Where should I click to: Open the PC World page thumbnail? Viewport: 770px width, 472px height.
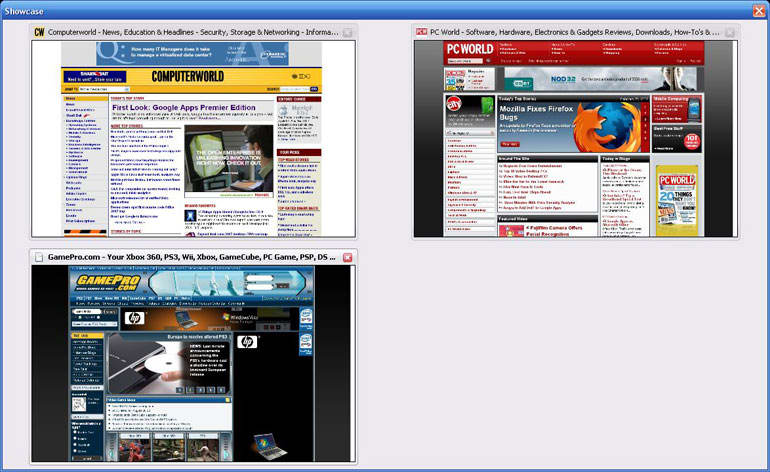click(576, 139)
